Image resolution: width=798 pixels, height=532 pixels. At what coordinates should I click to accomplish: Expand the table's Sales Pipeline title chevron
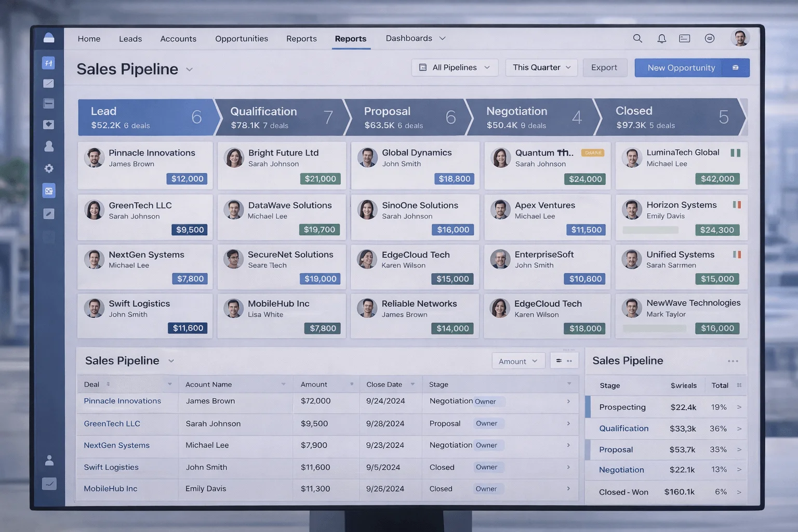(171, 361)
